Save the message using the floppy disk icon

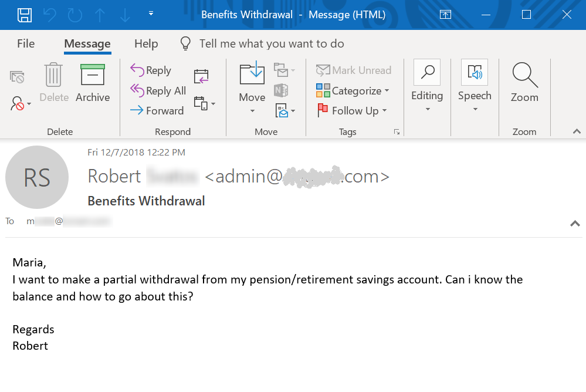point(24,15)
